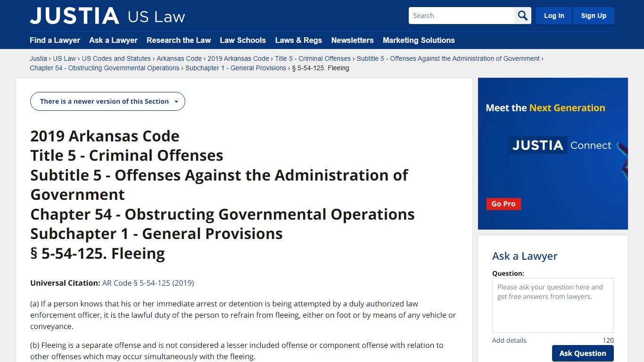
Task: Open Find a Lawyer menu
Action: 55,40
